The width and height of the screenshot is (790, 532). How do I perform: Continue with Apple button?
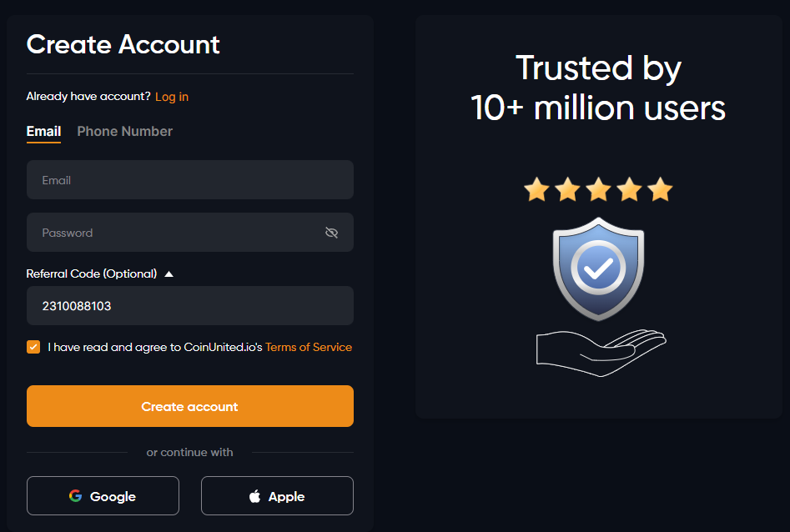point(277,495)
